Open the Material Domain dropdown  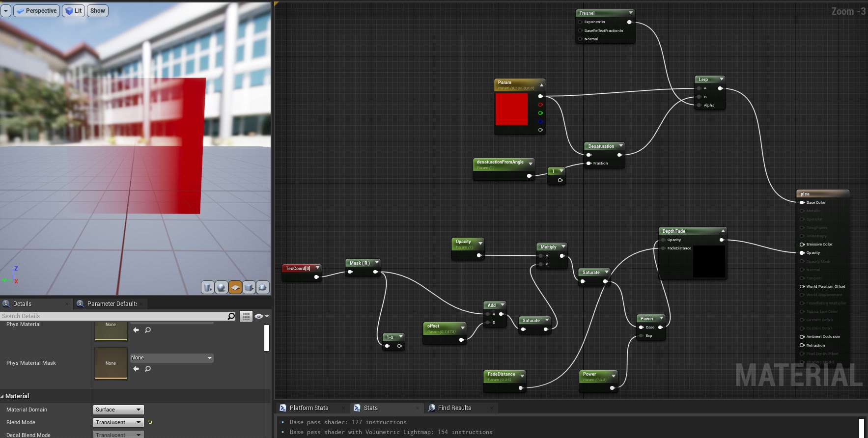pos(118,410)
